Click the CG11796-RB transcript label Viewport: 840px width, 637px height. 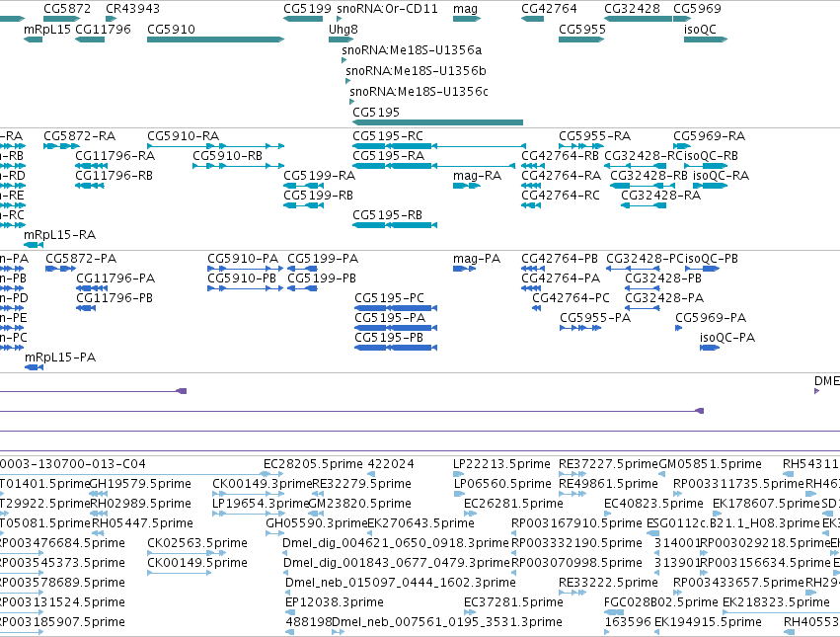click(115, 176)
